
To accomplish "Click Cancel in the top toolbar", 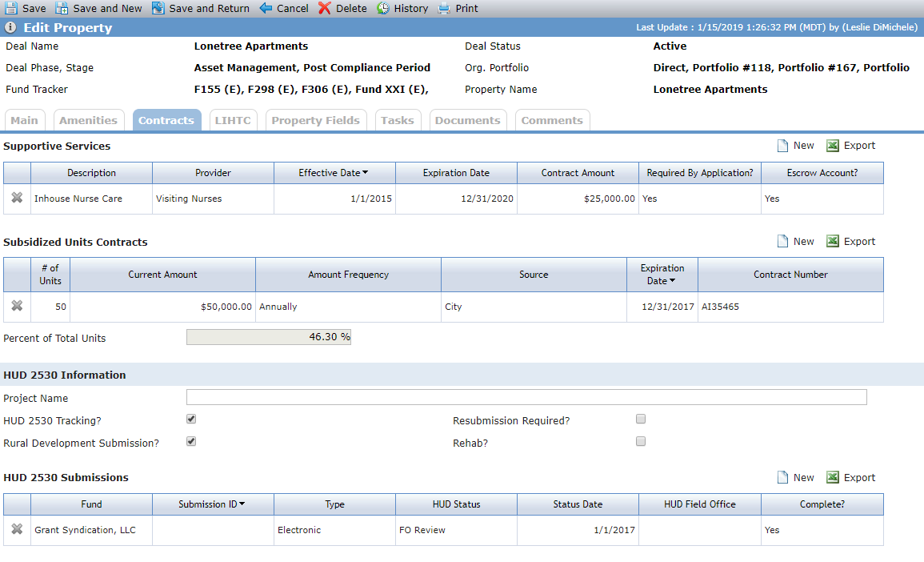I will (284, 8).
